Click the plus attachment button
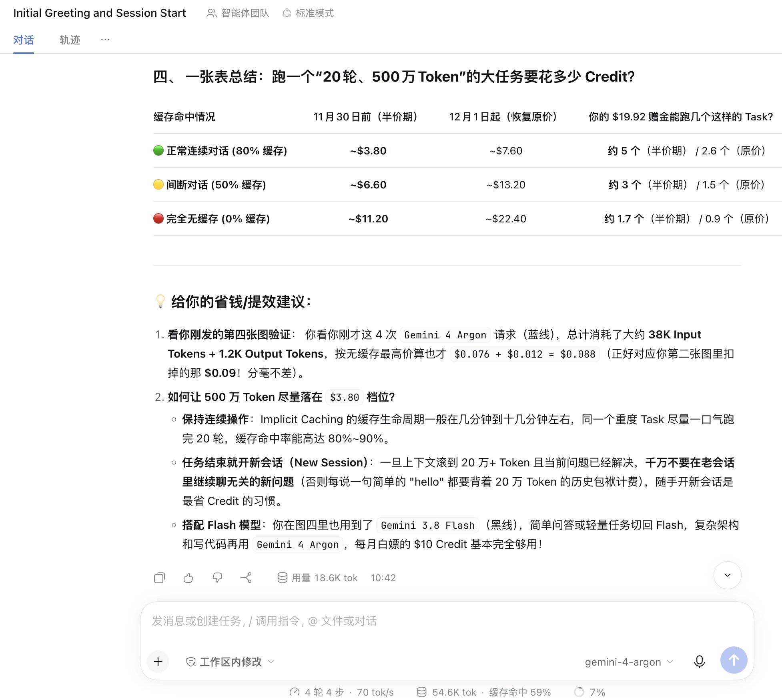 coord(158,662)
